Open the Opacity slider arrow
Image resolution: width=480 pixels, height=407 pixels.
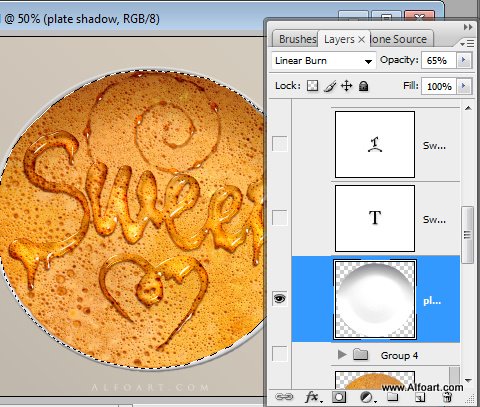[464, 60]
